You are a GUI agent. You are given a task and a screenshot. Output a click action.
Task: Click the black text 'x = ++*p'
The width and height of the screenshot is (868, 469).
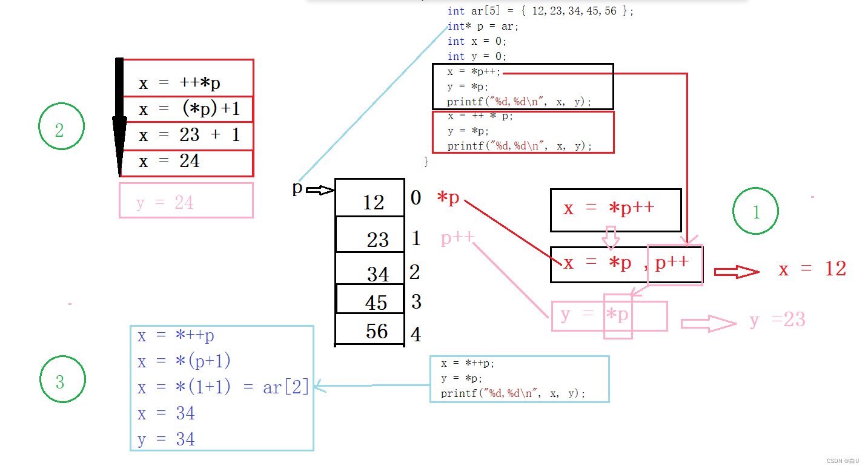[x=179, y=82]
